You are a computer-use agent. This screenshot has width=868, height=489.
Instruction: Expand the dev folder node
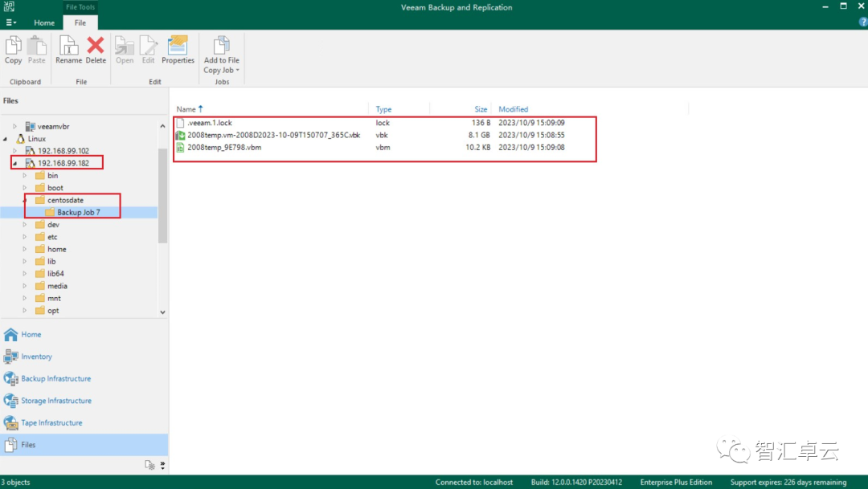(24, 225)
